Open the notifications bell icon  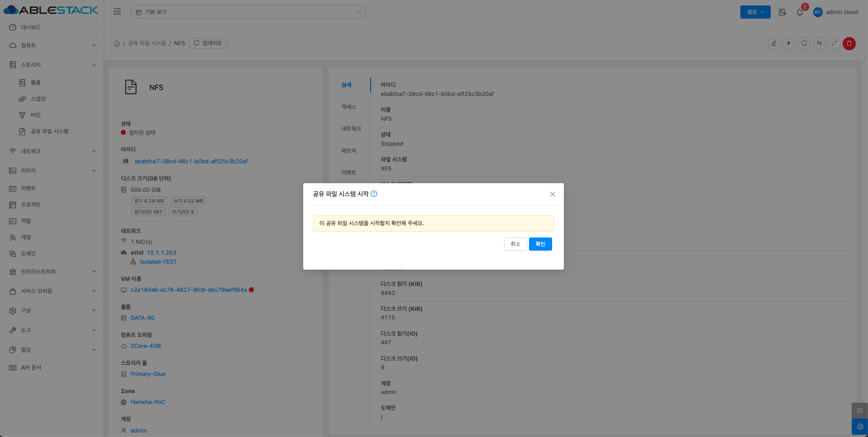[x=800, y=12]
